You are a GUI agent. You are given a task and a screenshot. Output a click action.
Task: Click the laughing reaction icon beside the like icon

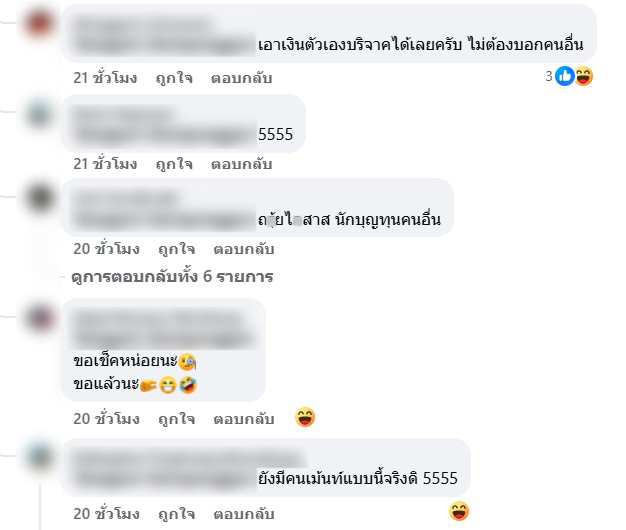(x=584, y=76)
